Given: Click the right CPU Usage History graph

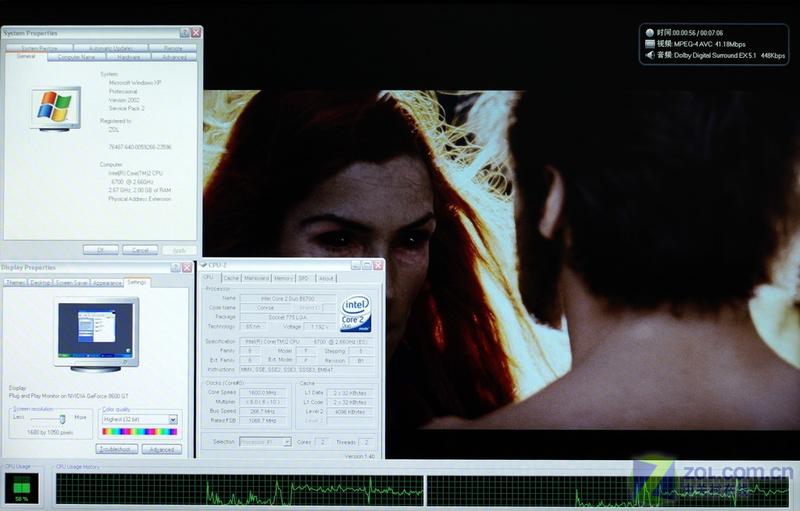Looking at the screenshot, I should pos(608,490).
